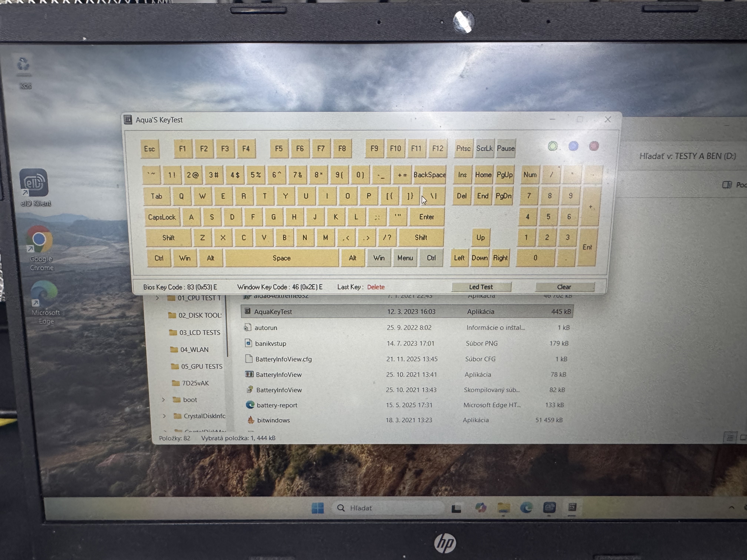This screenshot has width=747, height=560.
Task: Expand the boot folder tree node
Action: coord(163,400)
